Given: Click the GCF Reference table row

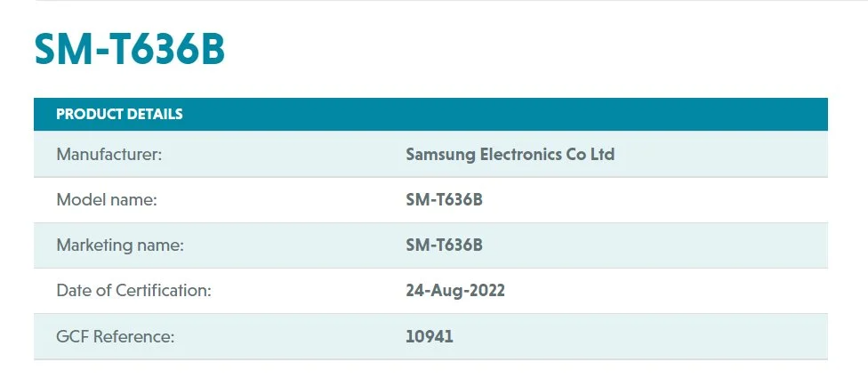Looking at the screenshot, I should [430, 336].
